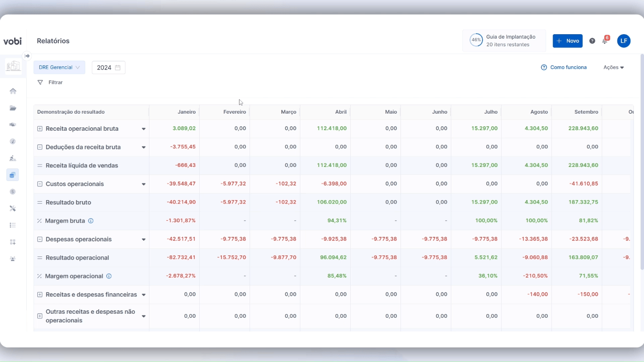This screenshot has width=644, height=362.
Task: Open the notifications bell
Action: click(x=605, y=41)
